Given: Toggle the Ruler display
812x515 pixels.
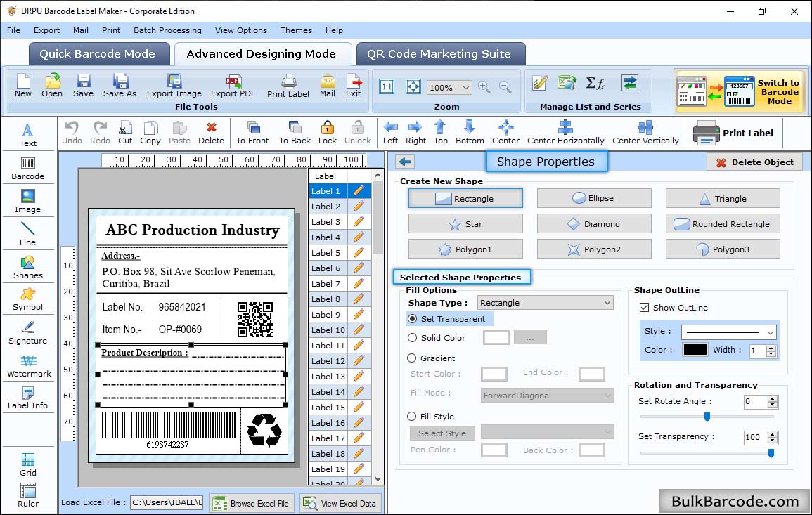Looking at the screenshot, I should point(28,495).
